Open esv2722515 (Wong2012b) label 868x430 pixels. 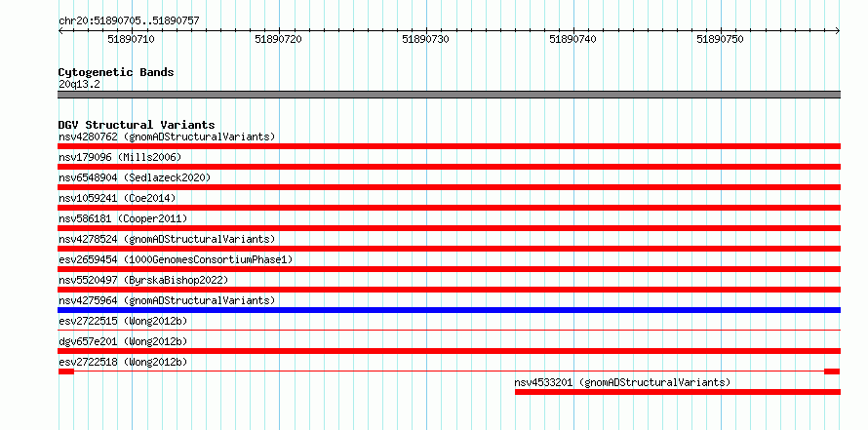[x=123, y=321]
